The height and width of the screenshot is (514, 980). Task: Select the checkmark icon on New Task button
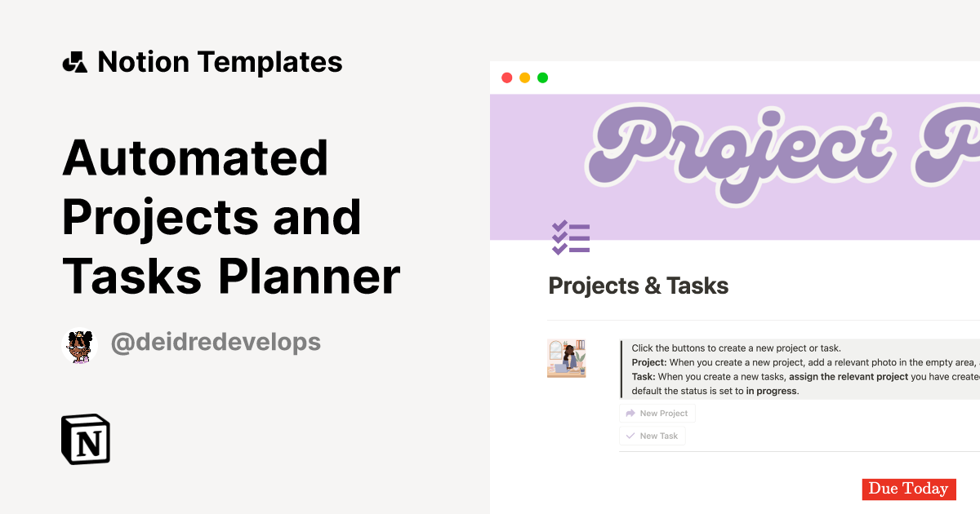(x=630, y=436)
